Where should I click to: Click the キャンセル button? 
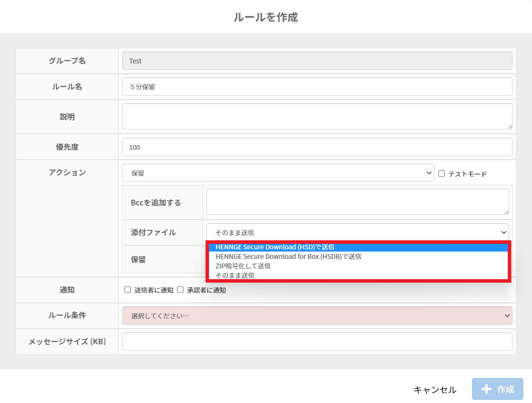435,390
